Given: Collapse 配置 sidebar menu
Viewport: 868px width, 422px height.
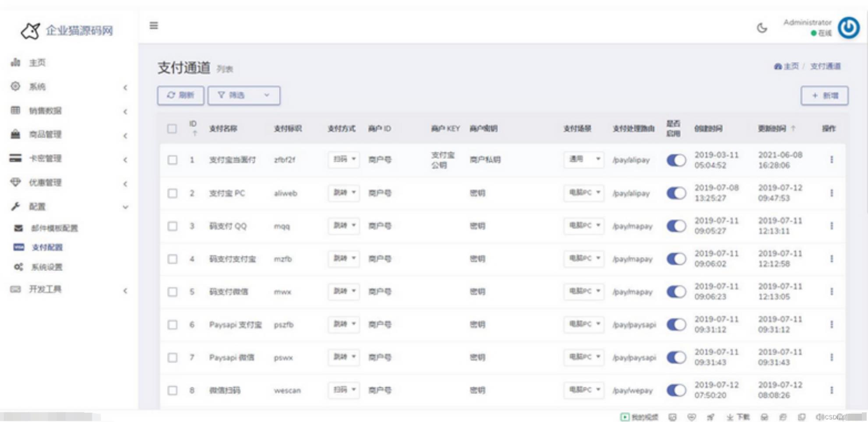Looking at the screenshot, I should (x=70, y=206).
